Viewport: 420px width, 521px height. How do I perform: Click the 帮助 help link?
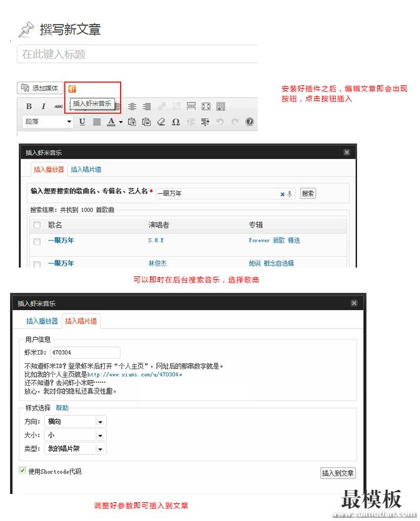tap(62, 408)
